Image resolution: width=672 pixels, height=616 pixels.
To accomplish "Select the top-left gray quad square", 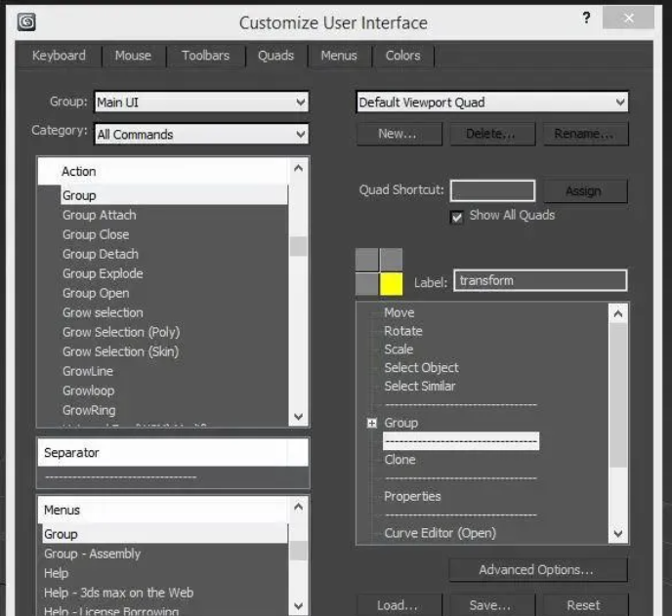I will pyautogui.click(x=366, y=260).
